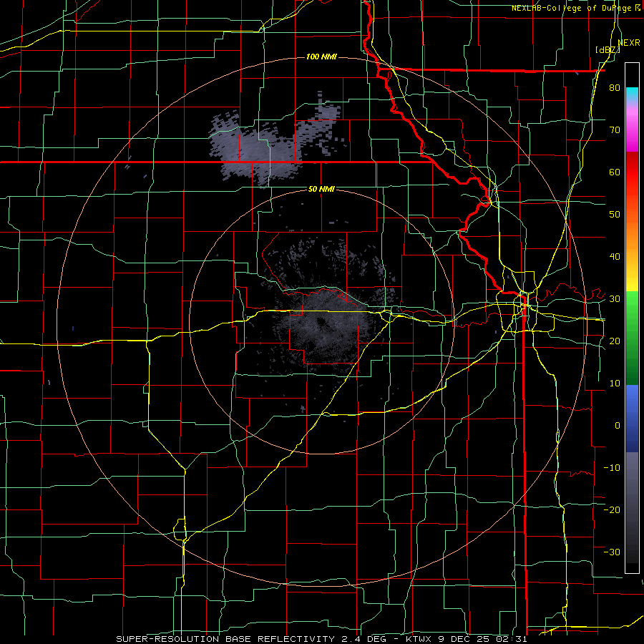Click the "100 NMI" range ring label
Image resolution: width=644 pixels, height=644 pixels.
tap(321, 57)
